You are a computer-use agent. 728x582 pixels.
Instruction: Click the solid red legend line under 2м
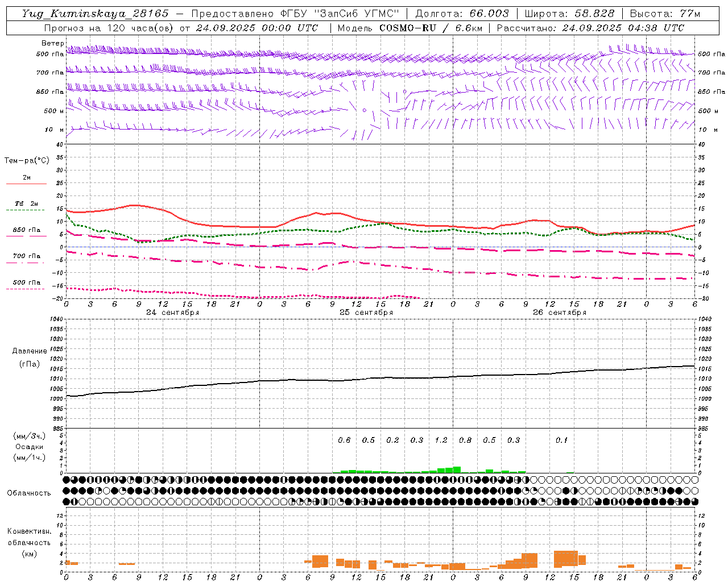click(26, 184)
